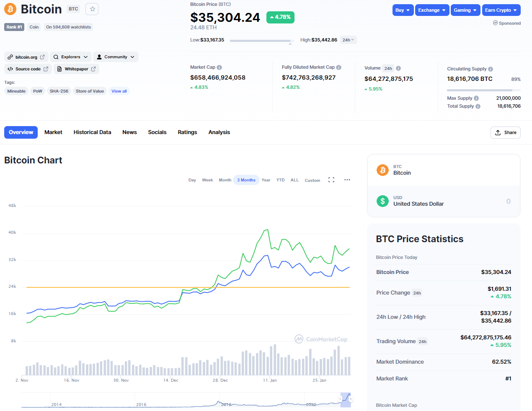Set chart range to Year
Screen dimensions: 532x411
[266, 180]
